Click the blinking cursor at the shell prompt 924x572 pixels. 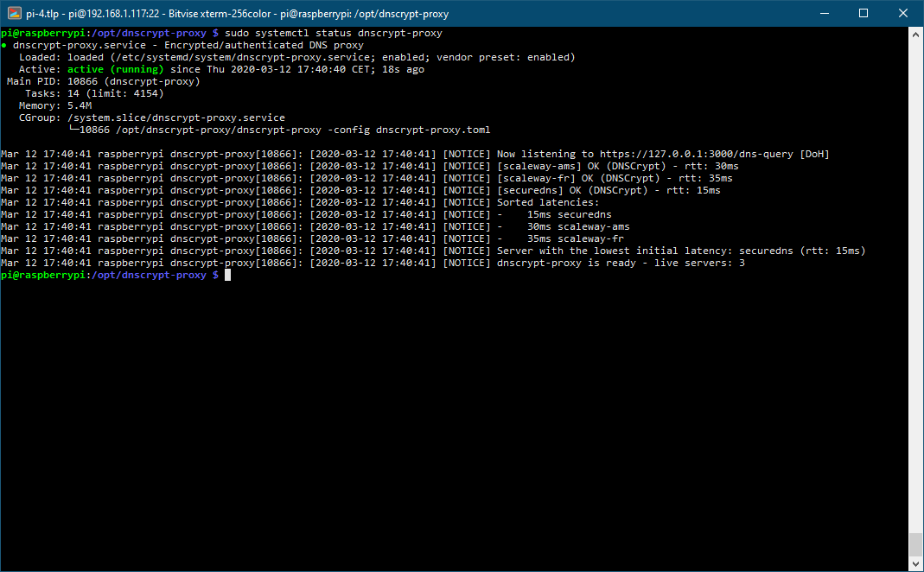tap(227, 274)
